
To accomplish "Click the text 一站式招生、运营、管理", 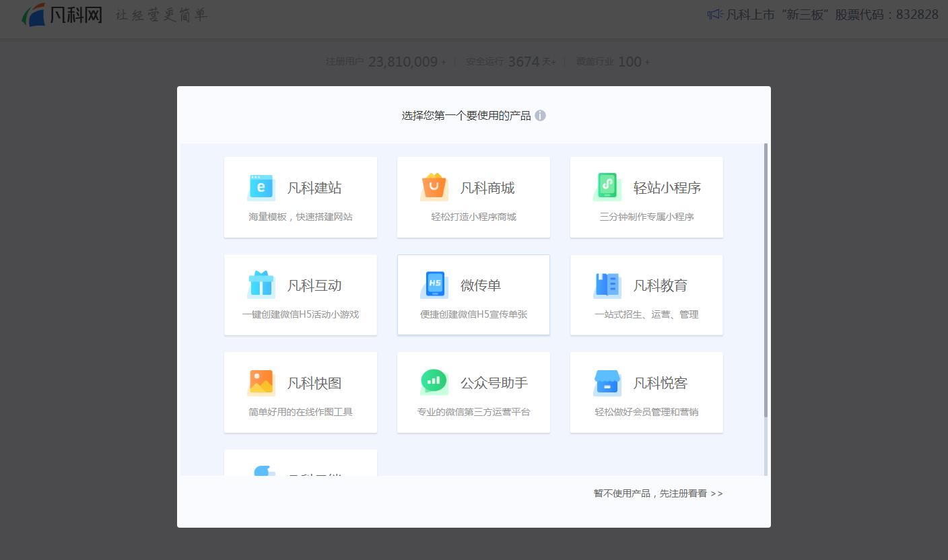I will point(646,314).
